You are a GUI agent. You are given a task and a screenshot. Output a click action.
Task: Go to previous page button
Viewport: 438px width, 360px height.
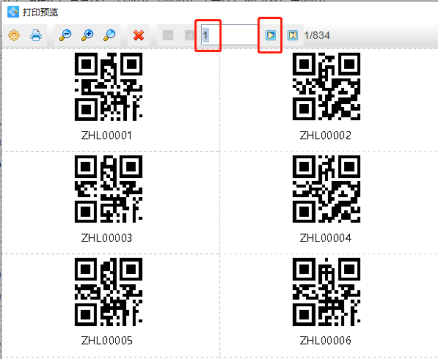click(x=189, y=35)
